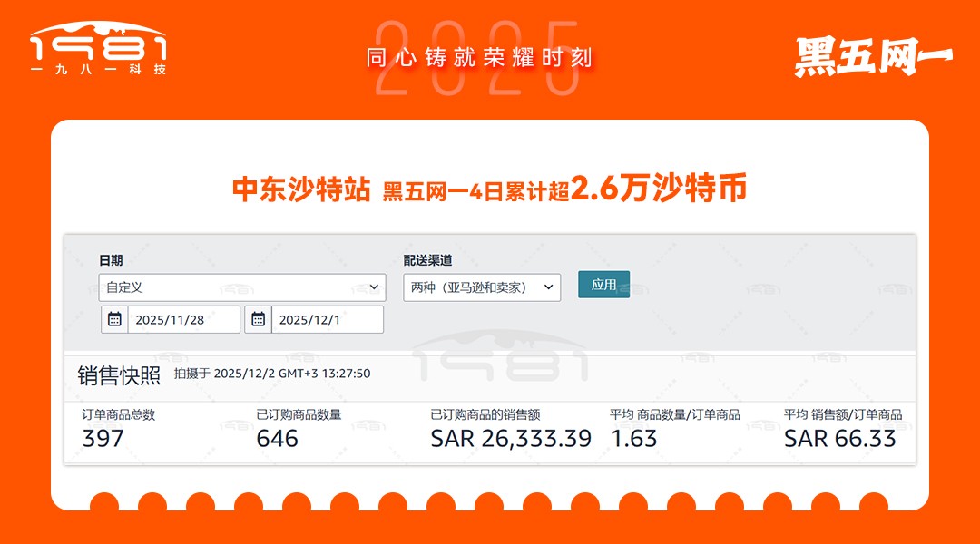Click the 2025/11/28 start date field
The image size is (980, 544).
pos(183,320)
